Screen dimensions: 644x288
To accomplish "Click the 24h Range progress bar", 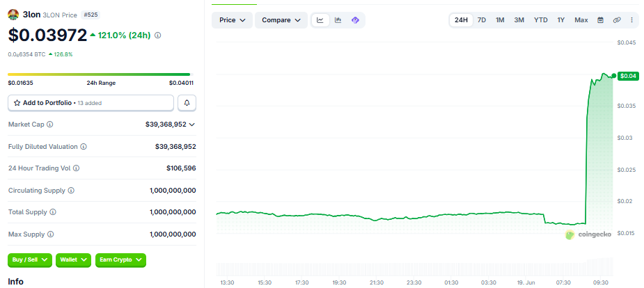I will (x=101, y=74).
